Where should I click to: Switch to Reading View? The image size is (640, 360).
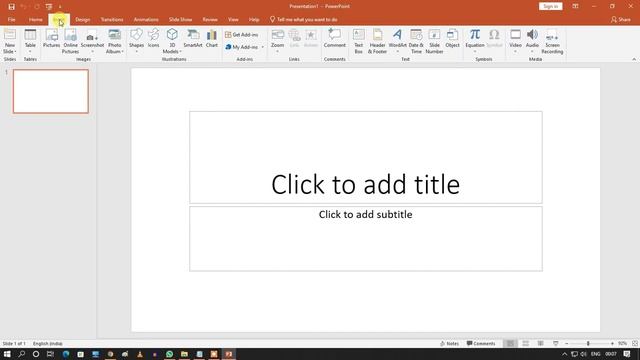click(540, 344)
